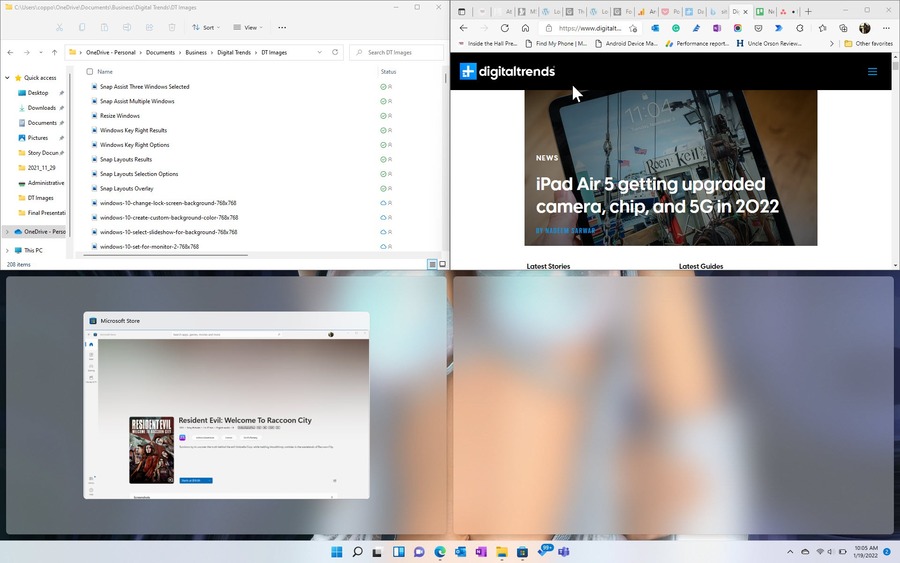Pick the Microsoft Store window thumbnail in Snap Assist
The height and width of the screenshot is (563, 900).
pos(226,405)
